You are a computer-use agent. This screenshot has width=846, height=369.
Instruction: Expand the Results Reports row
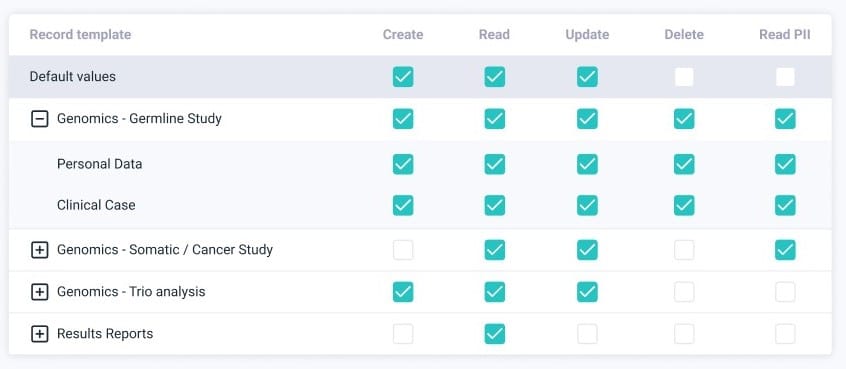click(39, 334)
